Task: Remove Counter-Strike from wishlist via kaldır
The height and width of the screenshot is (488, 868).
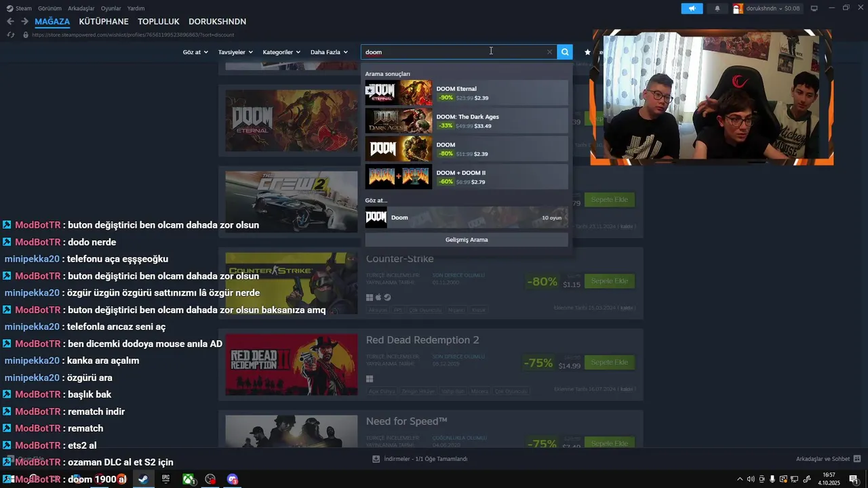Action: point(627,308)
